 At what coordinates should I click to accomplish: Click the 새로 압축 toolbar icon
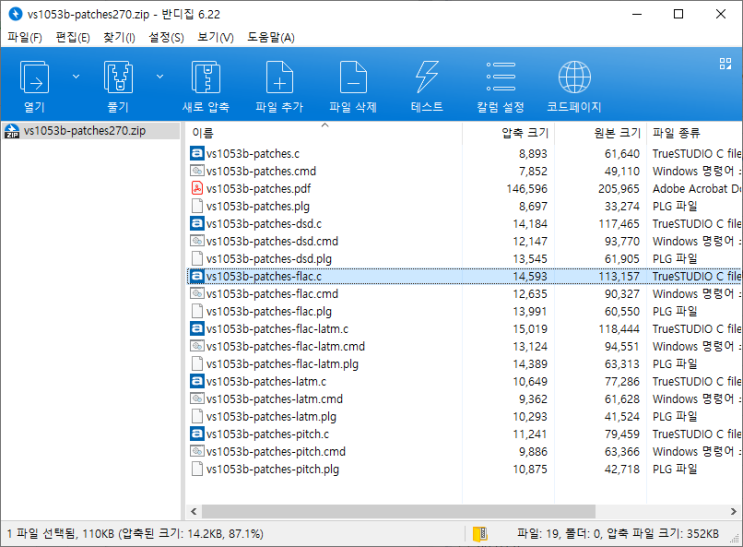pos(206,77)
